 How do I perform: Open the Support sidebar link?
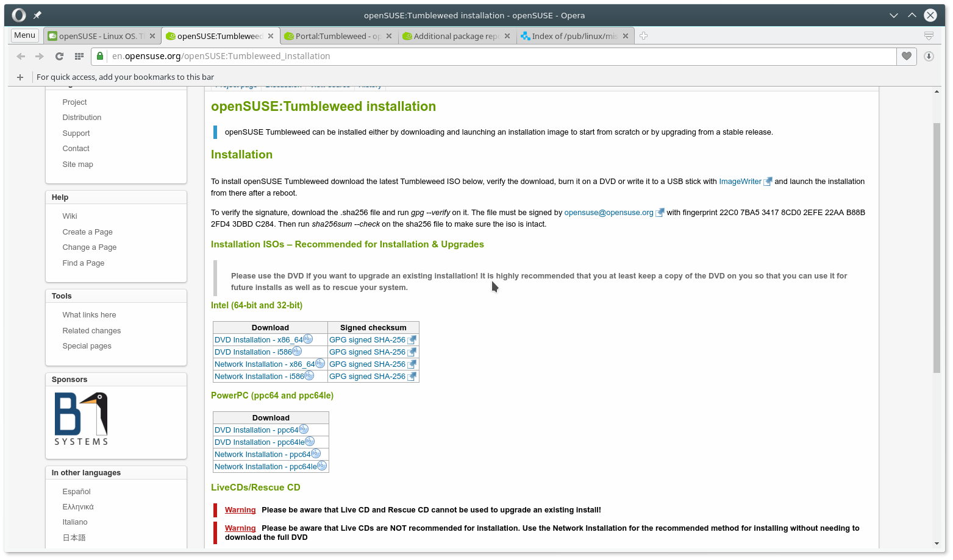click(x=76, y=133)
